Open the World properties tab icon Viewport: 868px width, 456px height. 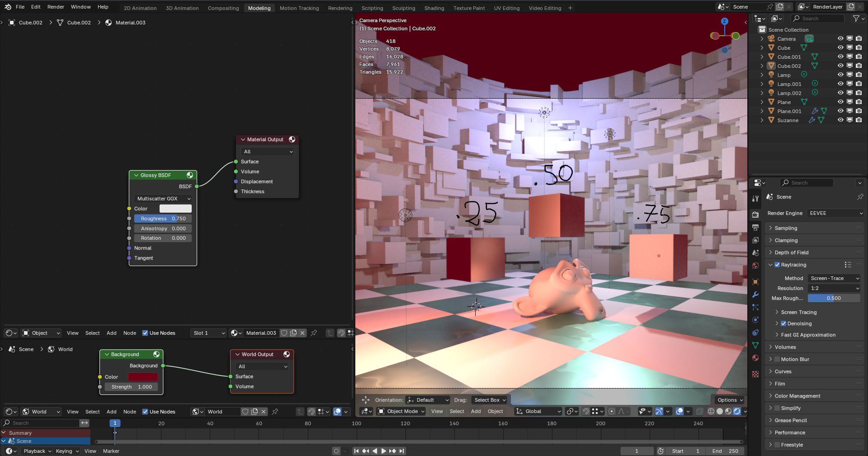(x=755, y=266)
